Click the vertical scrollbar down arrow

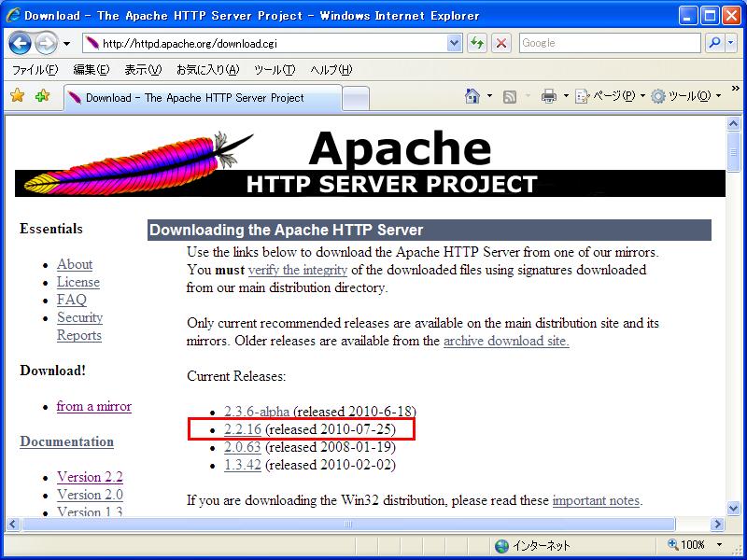coord(734,508)
